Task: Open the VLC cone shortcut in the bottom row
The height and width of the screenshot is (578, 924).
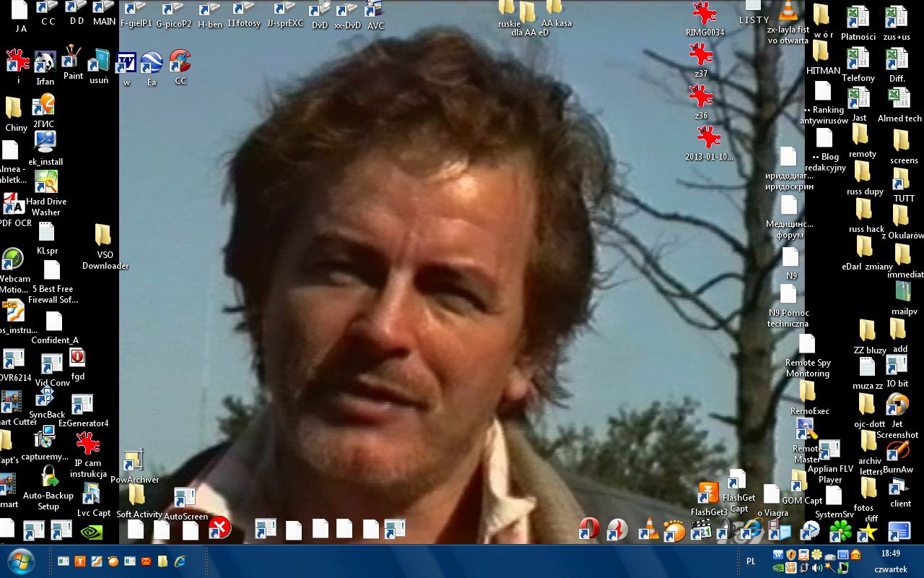Action: click(649, 530)
